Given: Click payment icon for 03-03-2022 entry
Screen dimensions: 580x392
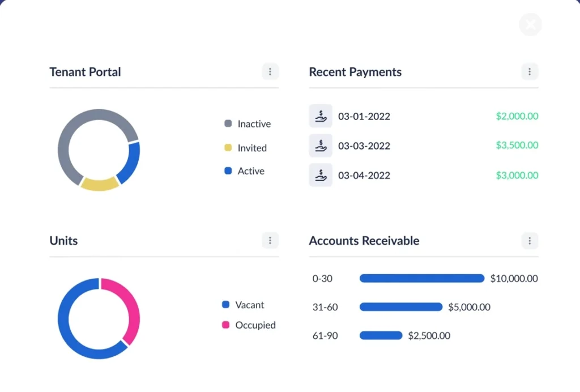Looking at the screenshot, I should tap(321, 146).
